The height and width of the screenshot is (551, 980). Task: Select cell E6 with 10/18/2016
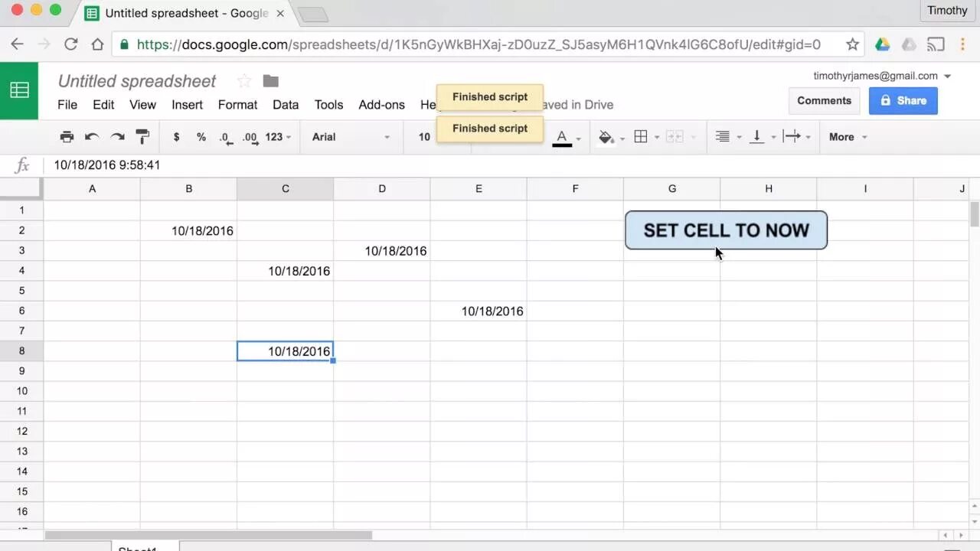pos(479,311)
